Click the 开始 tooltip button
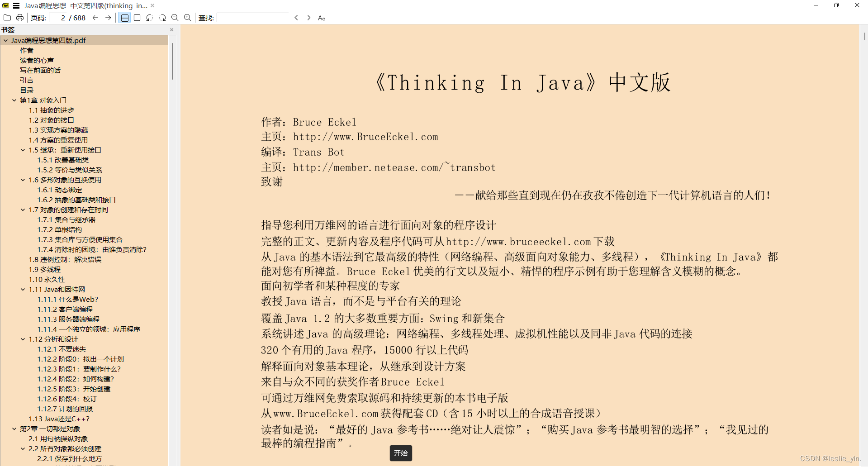This screenshot has width=868, height=467. pos(401,453)
